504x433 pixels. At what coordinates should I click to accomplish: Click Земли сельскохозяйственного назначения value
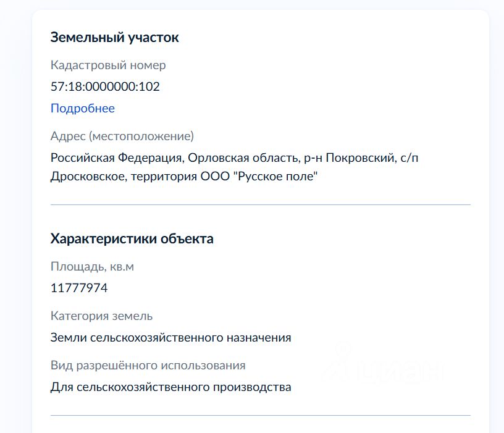click(170, 338)
